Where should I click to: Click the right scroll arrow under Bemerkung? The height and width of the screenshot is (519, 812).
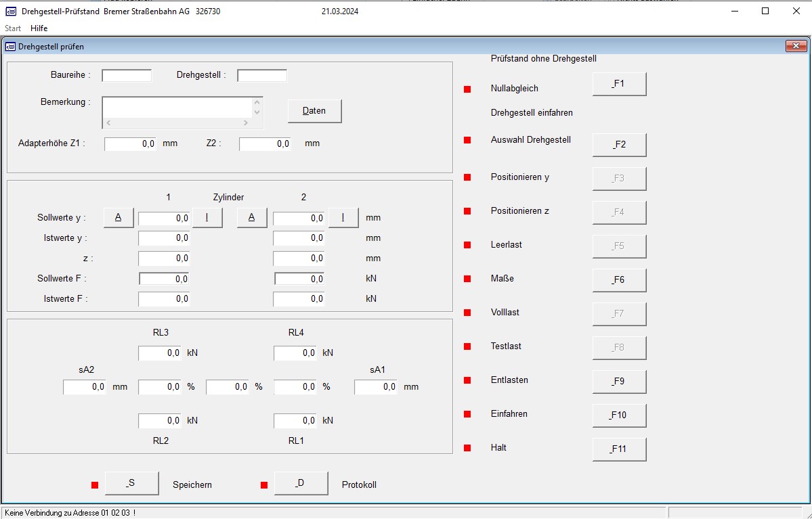pyautogui.click(x=247, y=123)
